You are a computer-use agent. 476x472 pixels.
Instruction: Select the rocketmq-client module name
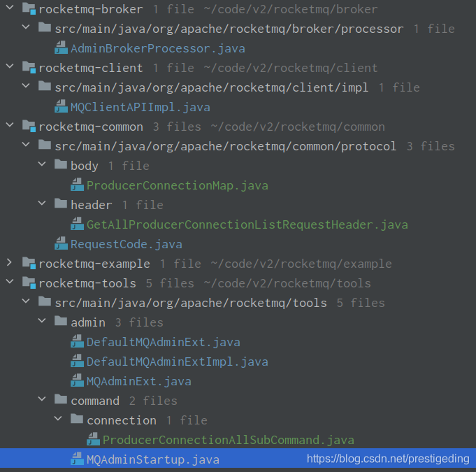pyautogui.click(x=90, y=68)
